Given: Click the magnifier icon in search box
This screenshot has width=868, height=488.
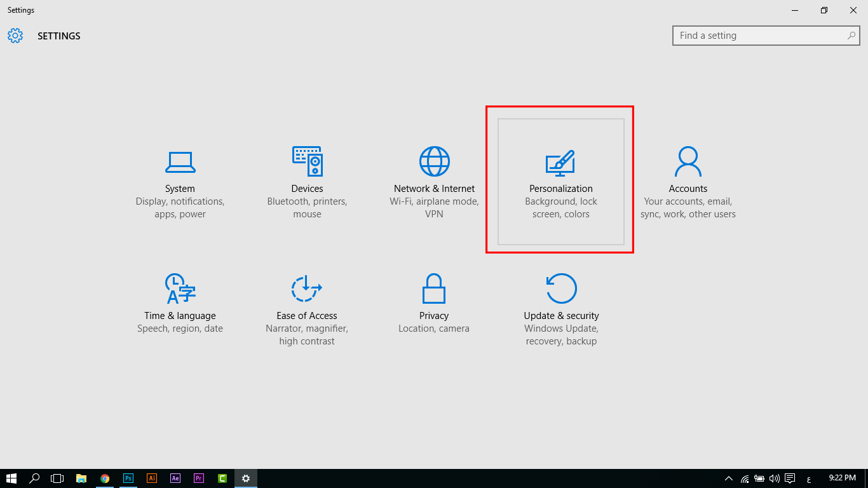Looking at the screenshot, I should tap(851, 36).
